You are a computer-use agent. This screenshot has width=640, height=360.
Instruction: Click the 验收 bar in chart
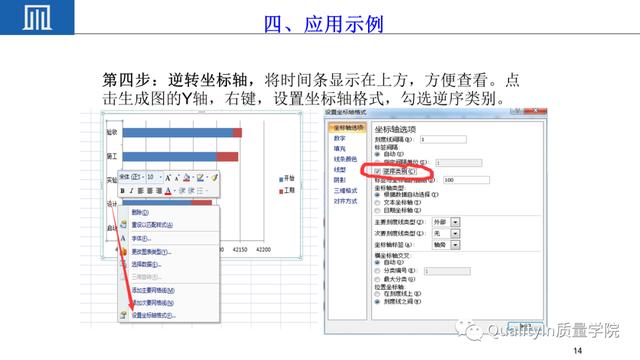tap(182, 132)
